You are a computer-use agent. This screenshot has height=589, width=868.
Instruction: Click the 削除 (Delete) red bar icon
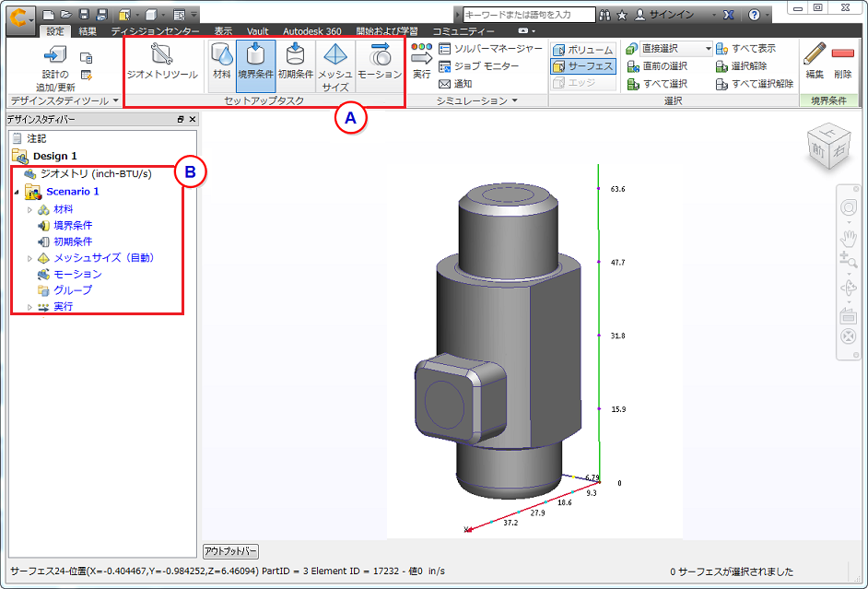[842, 61]
